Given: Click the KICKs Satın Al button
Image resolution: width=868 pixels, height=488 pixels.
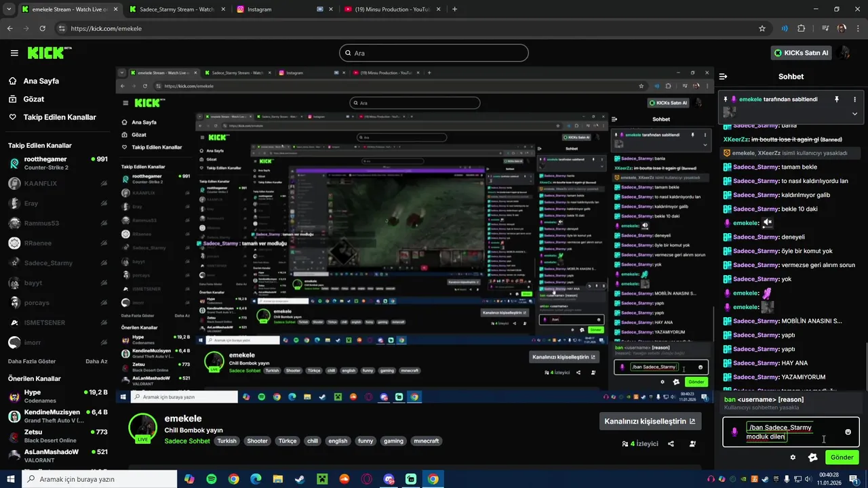Looking at the screenshot, I should (802, 53).
